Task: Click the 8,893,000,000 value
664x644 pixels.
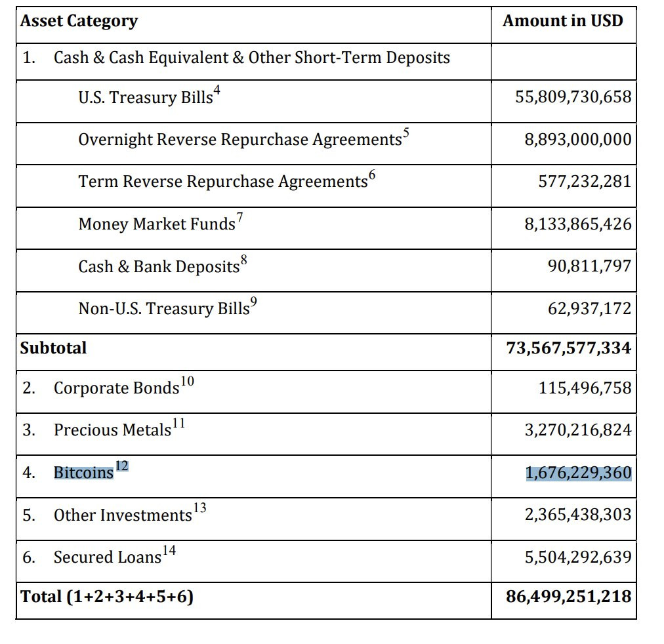Action: (578, 139)
